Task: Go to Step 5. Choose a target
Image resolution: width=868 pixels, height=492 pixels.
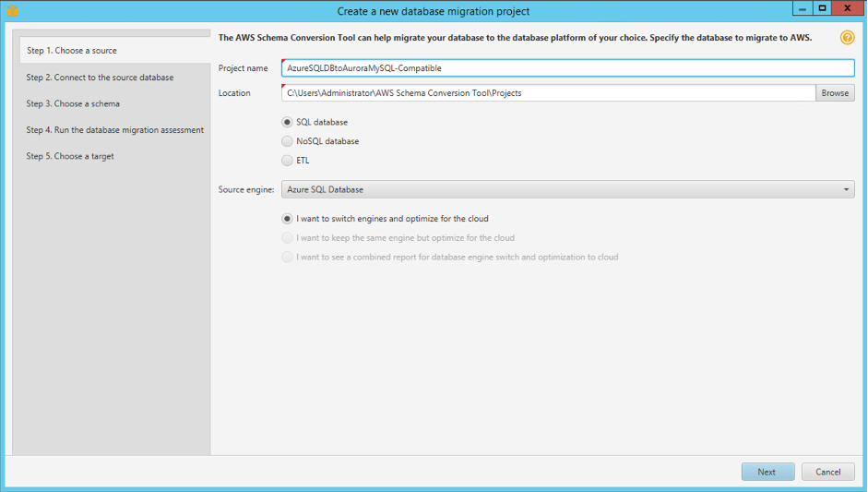Action: 70,156
